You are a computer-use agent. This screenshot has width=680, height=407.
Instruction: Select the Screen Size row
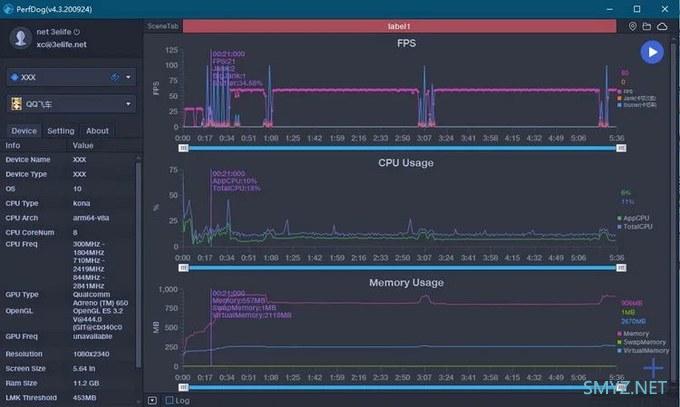[69, 368]
